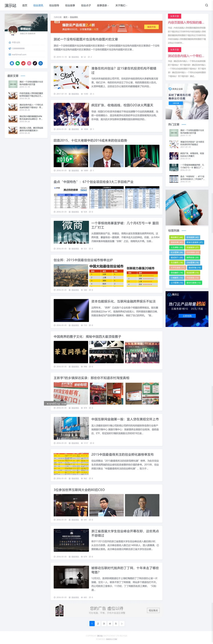Click the last blue round social icon
Viewport: 213px width, 644px height.
coord(41,63)
